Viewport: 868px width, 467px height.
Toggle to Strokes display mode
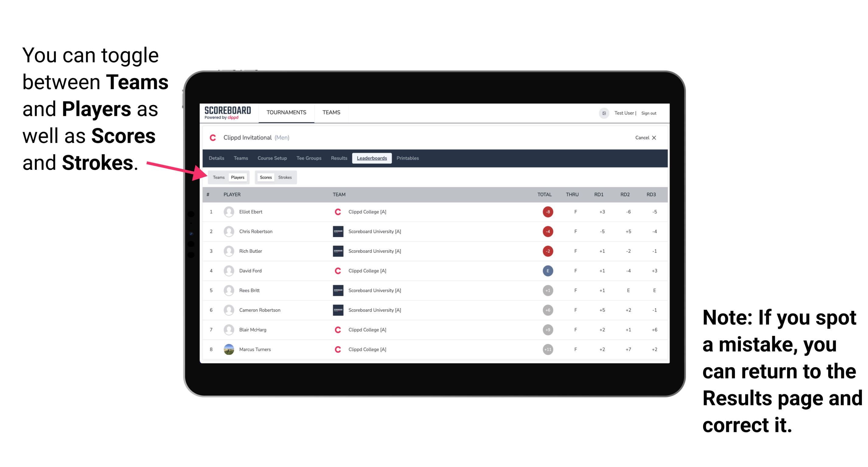(x=284, y=177)
